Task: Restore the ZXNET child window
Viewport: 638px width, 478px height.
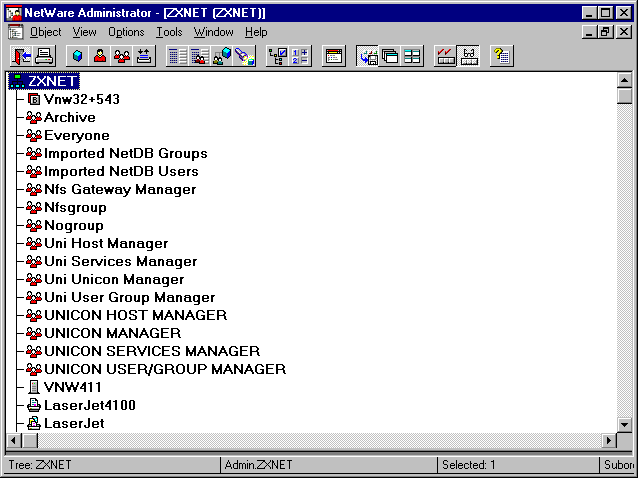Action: (605, 31)
